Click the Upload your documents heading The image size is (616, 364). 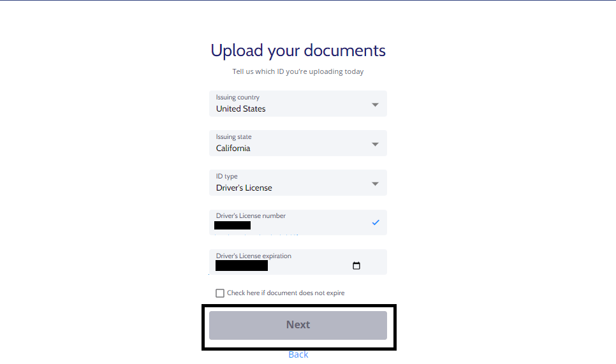click(x=298, y=50)
